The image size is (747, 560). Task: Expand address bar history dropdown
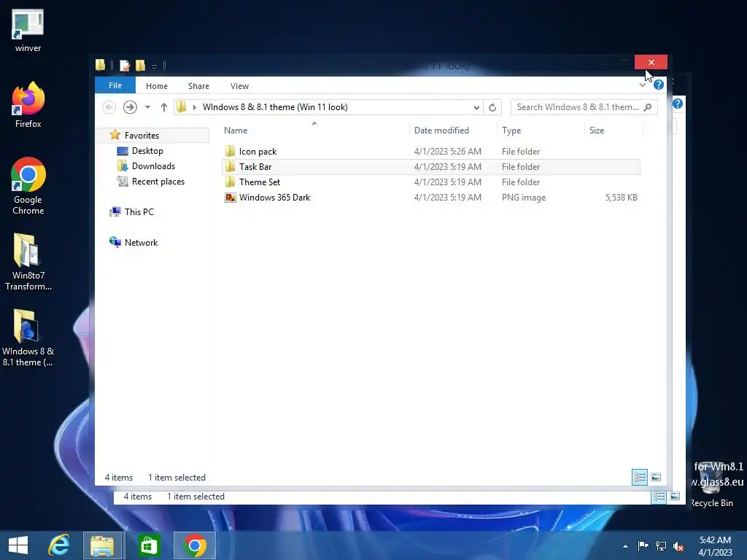[x=476, y=107]
